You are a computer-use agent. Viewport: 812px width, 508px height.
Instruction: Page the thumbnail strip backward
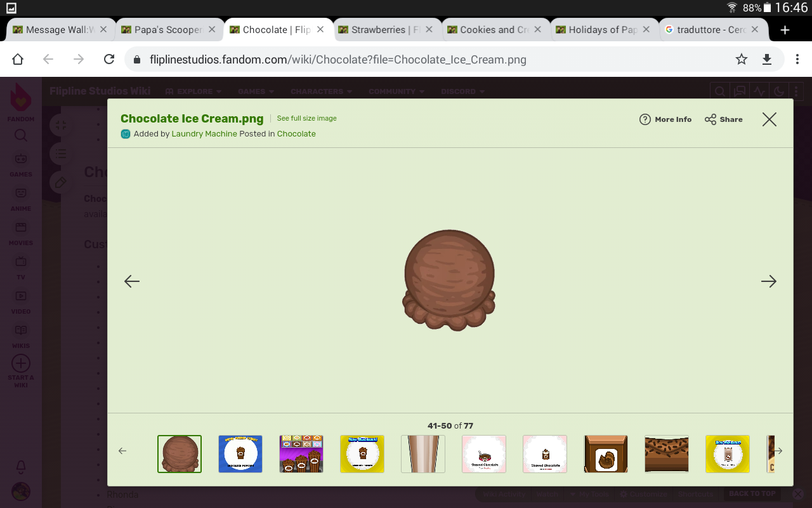tap(123, 451)
